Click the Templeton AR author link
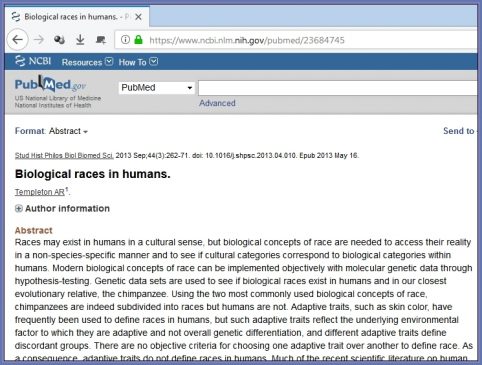482x365 pixels. (40, 192)
